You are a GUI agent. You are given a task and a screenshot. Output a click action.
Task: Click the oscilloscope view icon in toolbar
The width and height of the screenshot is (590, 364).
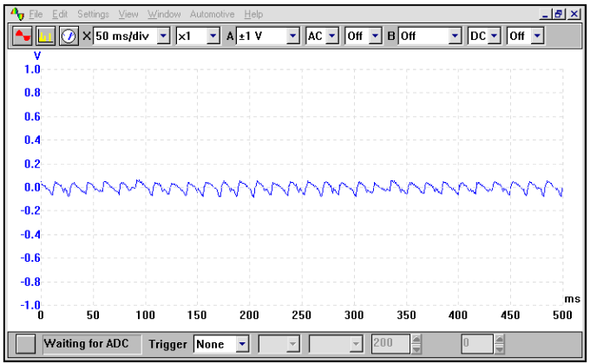point(23,36)
